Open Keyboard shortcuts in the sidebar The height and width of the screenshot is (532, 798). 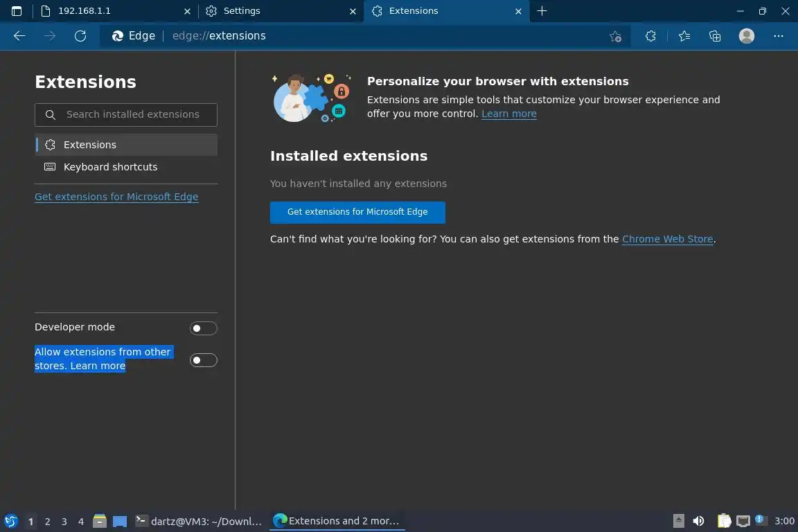(x=125, y=167)
